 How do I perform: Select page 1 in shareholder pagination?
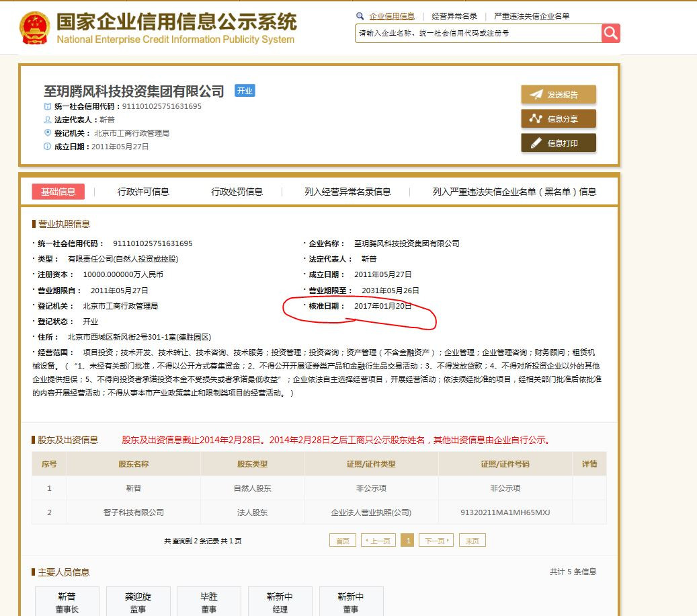coord(407,541)
